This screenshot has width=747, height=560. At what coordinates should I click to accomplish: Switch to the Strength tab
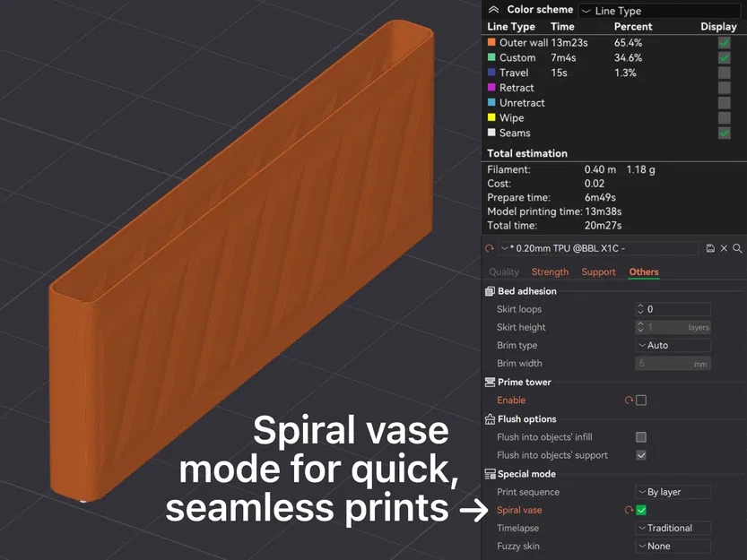tap(550, 271)
